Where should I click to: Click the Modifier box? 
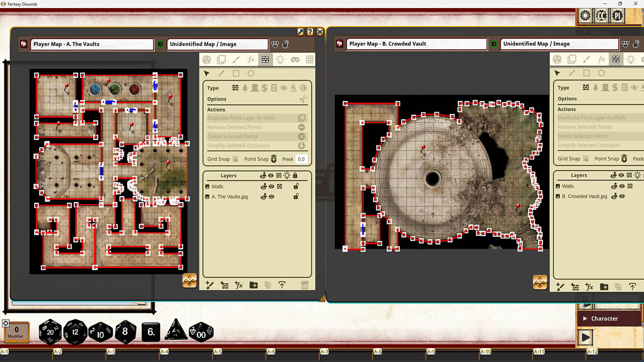pyautogui.click(x=16, y=332)
